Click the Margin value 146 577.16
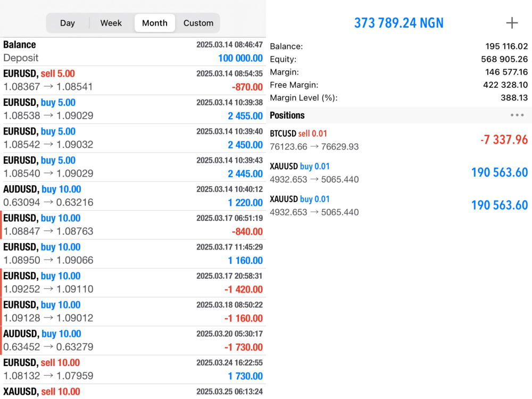This screenshot has width=532, height=399. point(506,72)
